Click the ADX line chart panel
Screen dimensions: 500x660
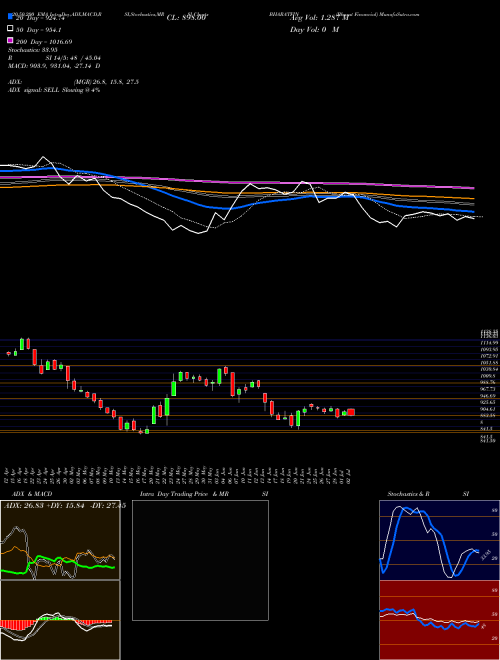point(60,540)
